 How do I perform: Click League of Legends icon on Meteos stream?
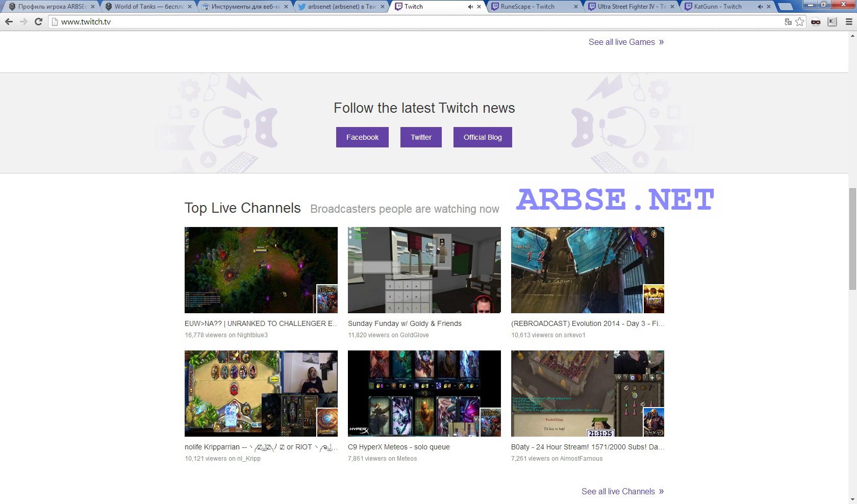point(490,422)
